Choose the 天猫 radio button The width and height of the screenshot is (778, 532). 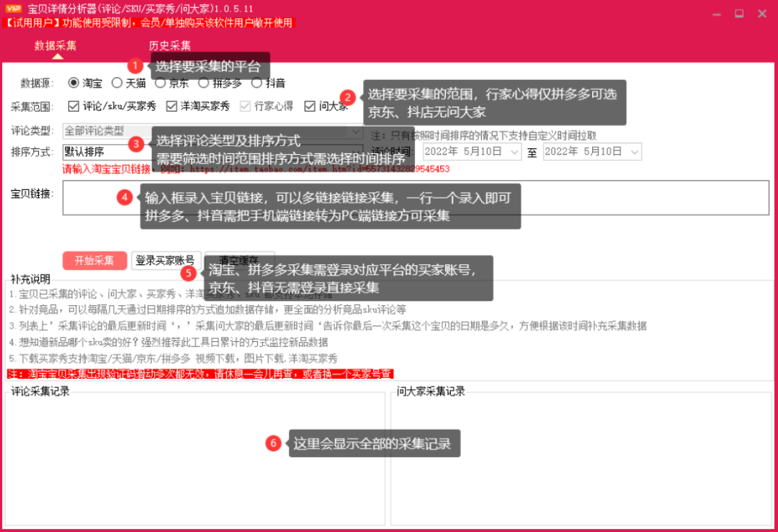pyautogui.click(x=117, y=84)
